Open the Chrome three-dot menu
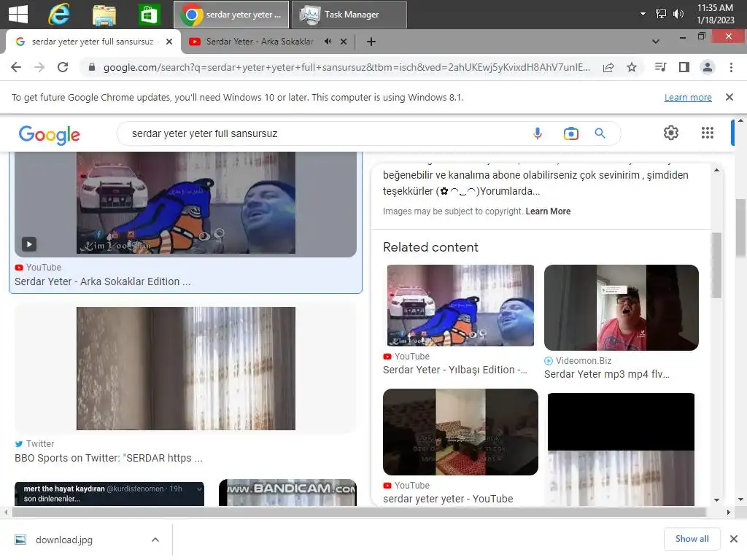 coord(731,67)
